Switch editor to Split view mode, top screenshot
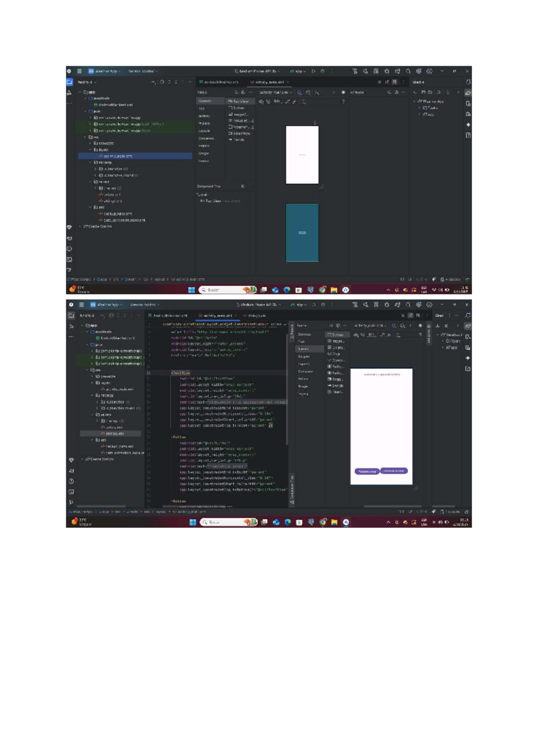 click(x=387, y=82)
